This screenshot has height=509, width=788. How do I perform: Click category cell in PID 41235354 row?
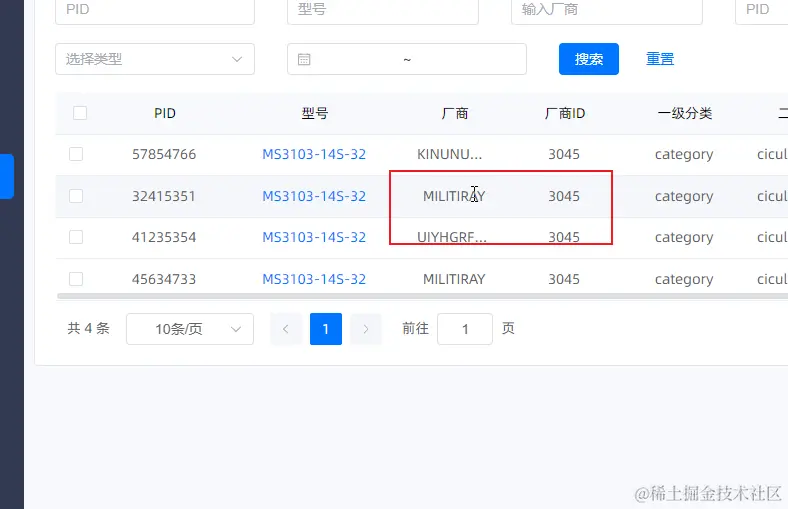[x=684, y=237]
